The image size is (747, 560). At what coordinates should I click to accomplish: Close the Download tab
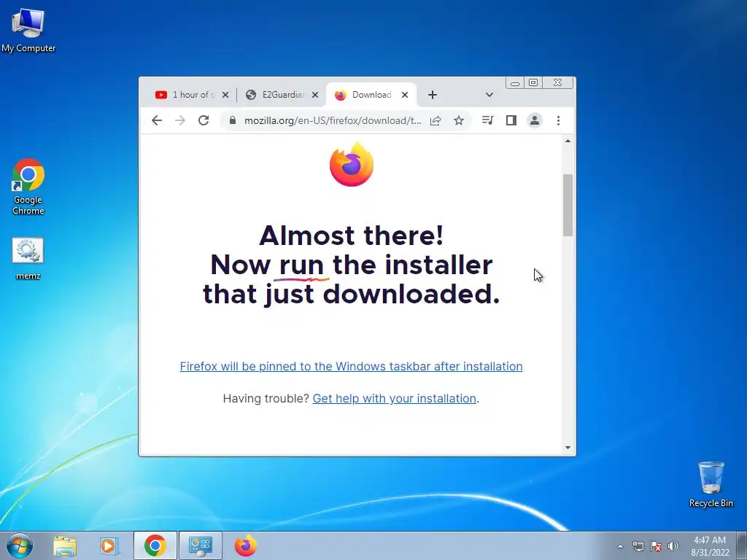404,95
